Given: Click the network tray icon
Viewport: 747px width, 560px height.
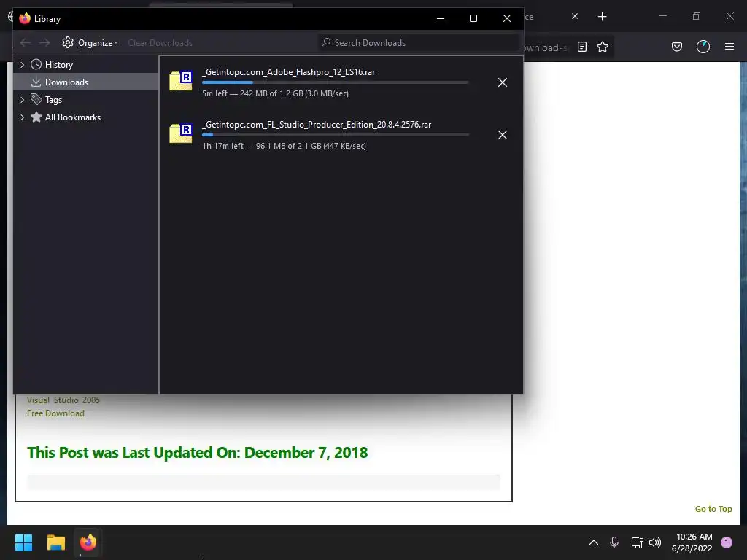Looking at the screenshot, I should (x=637, y=542).
